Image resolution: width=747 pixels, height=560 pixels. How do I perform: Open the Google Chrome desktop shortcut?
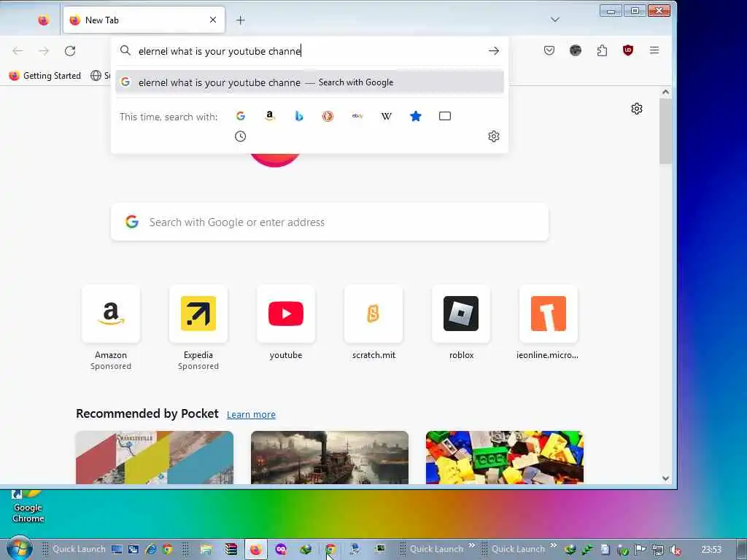coord(28,507)
